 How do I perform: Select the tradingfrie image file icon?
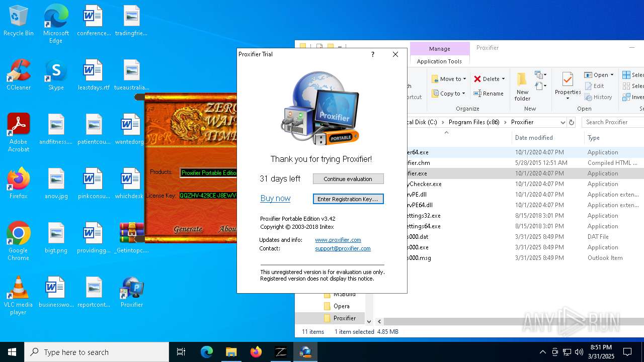(x=132, y=21)
